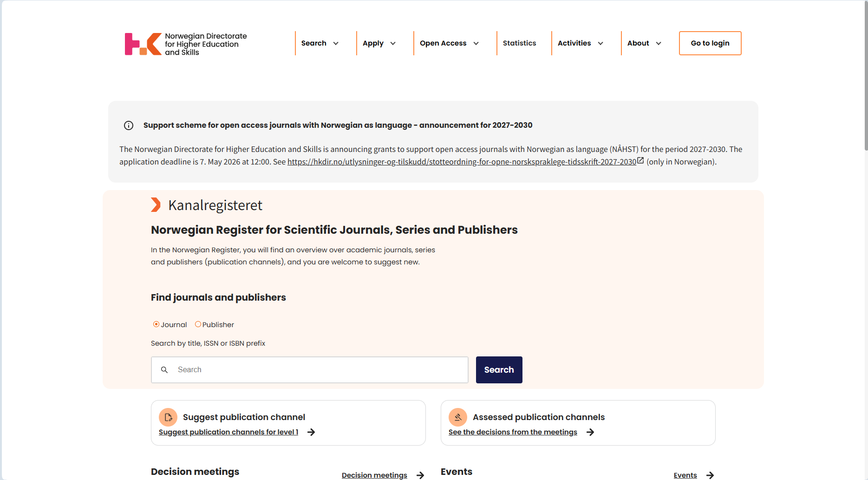Open the Open Access dropdown menu
Viewport: 868px width, 480px height.
pos(449,43)
